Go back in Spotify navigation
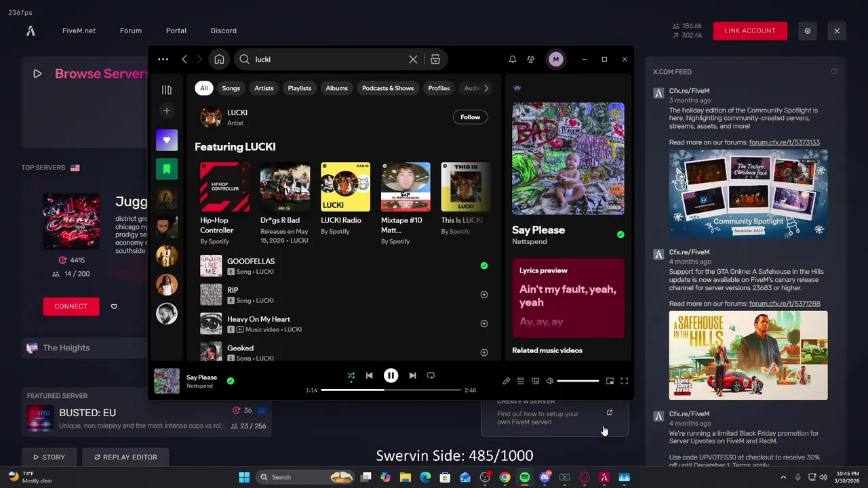The width and height of the screenshot is (868, 488). [x=184, y=60]
